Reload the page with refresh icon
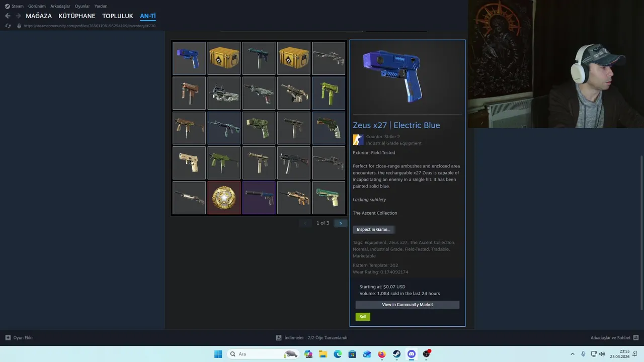 coord(8,26)
